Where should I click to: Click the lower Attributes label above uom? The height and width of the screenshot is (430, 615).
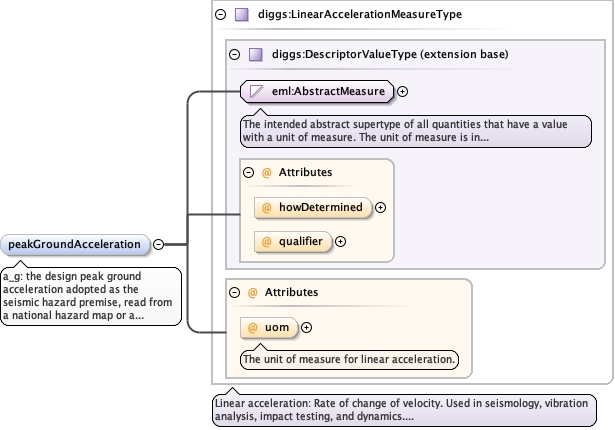tap(291, 292)
